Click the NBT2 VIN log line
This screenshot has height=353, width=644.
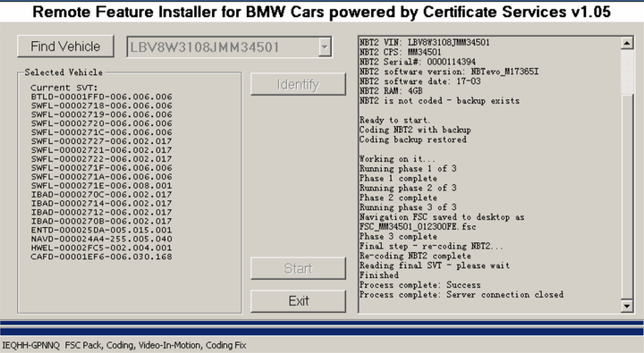425,42
